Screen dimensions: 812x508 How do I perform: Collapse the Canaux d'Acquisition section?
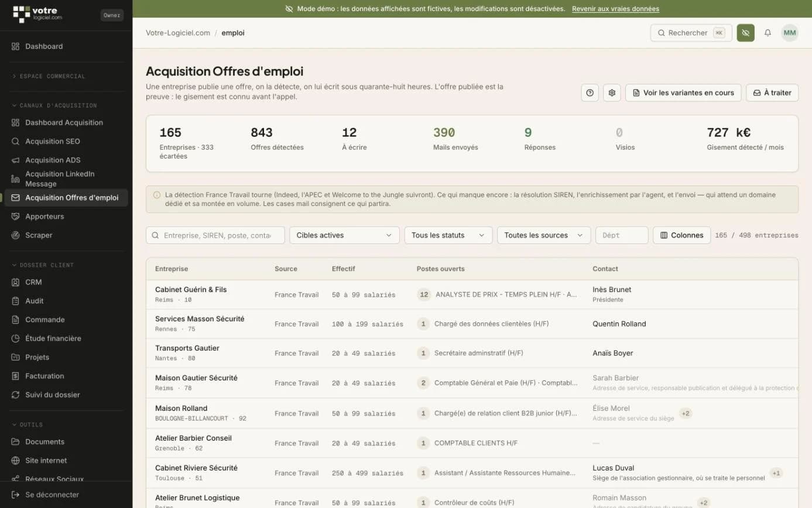click(54, 105)
